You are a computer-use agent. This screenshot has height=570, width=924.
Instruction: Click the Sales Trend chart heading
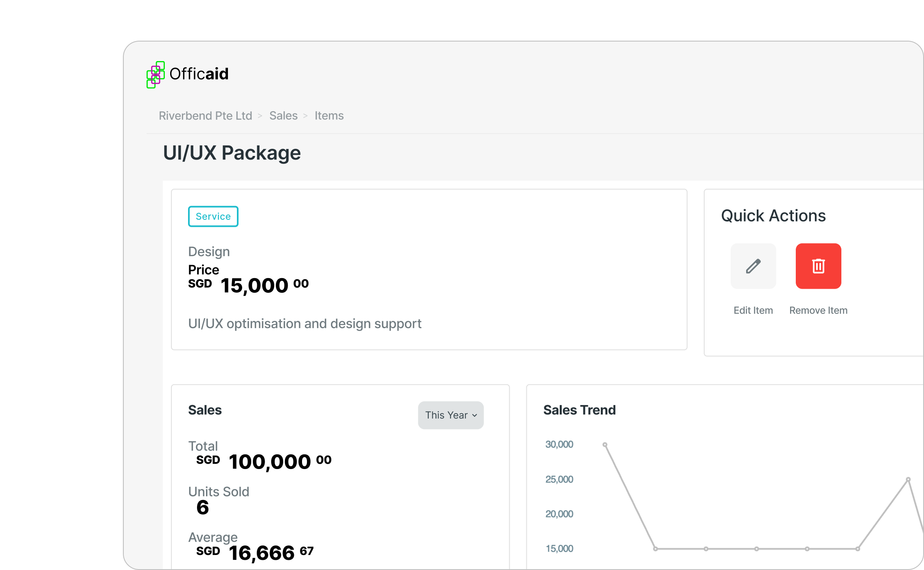579,410
